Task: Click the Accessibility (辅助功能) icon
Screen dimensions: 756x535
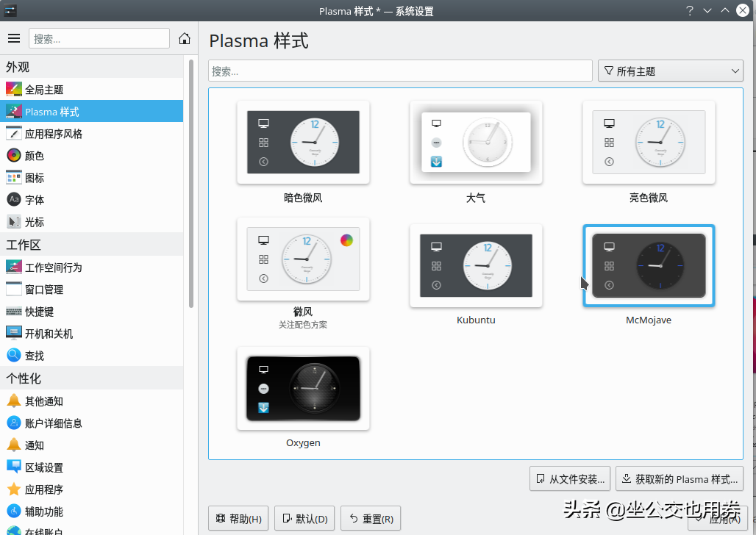Action: (14, 511)
